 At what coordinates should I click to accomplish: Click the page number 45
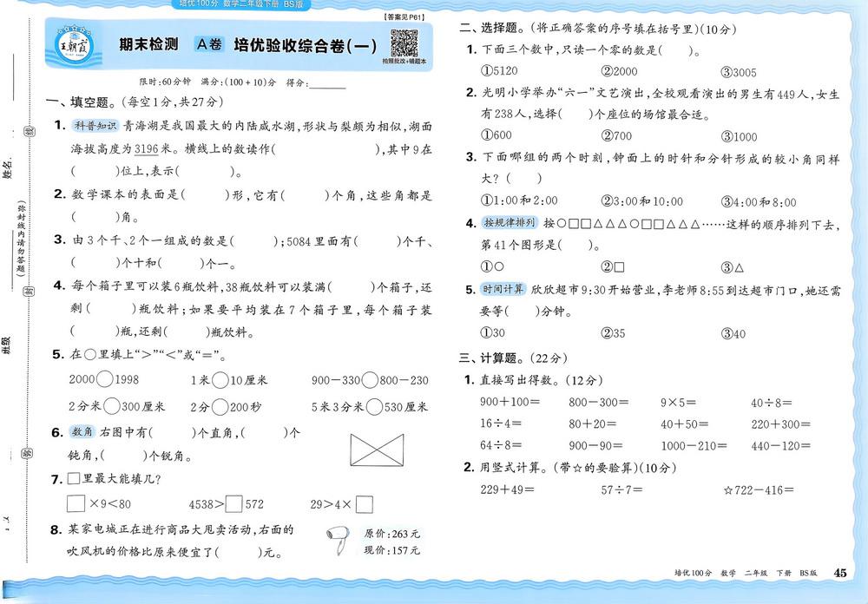839,573
